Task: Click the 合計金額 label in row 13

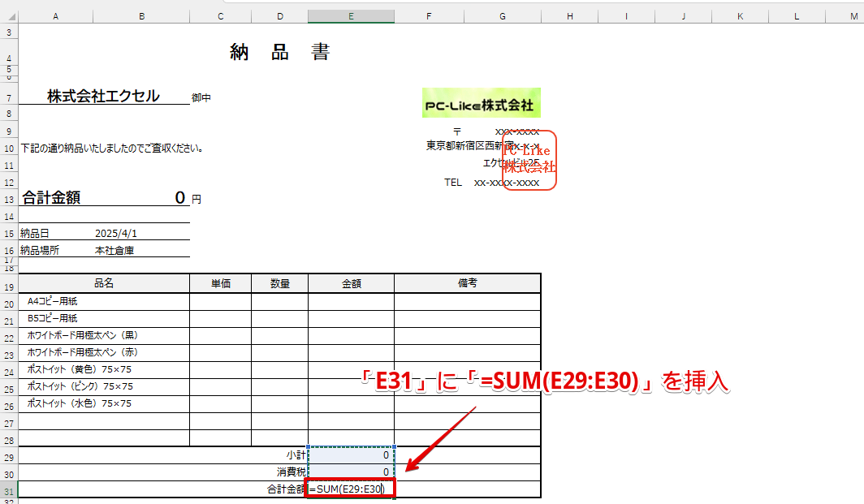Action: (51, 198)
